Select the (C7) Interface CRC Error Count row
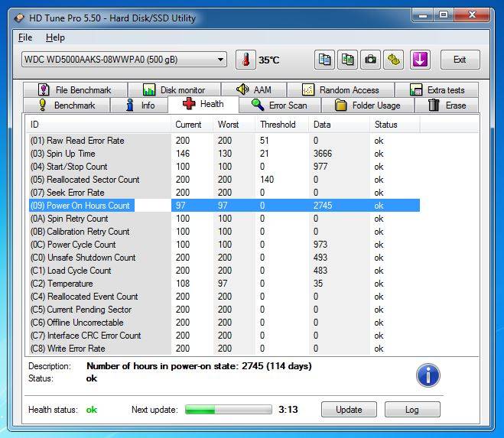504x438 pixels. tap(224, 336)
